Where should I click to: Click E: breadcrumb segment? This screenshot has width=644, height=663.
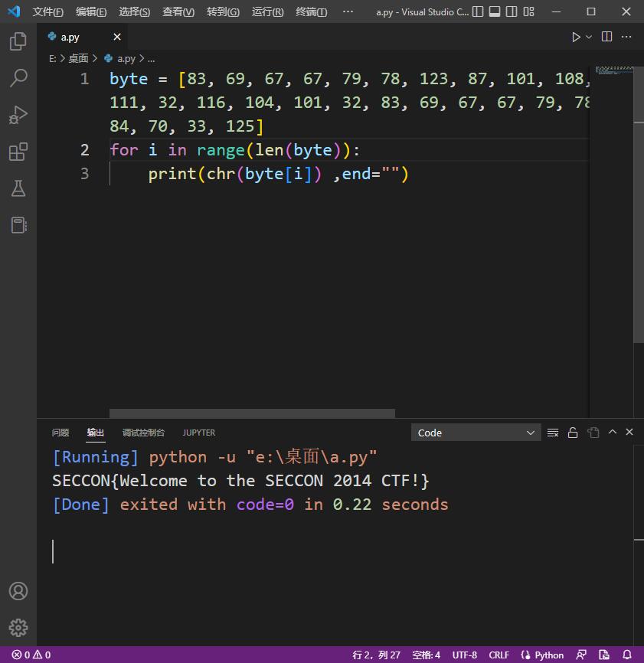point(52,59)
